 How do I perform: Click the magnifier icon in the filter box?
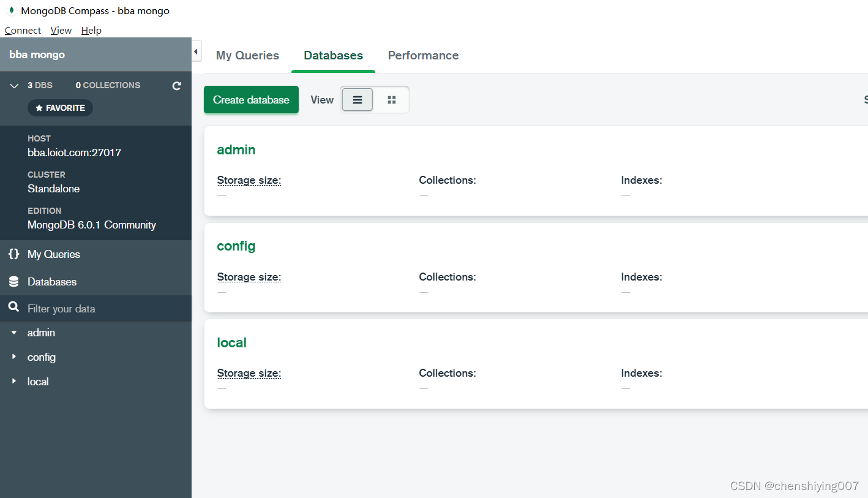point(13,307)
